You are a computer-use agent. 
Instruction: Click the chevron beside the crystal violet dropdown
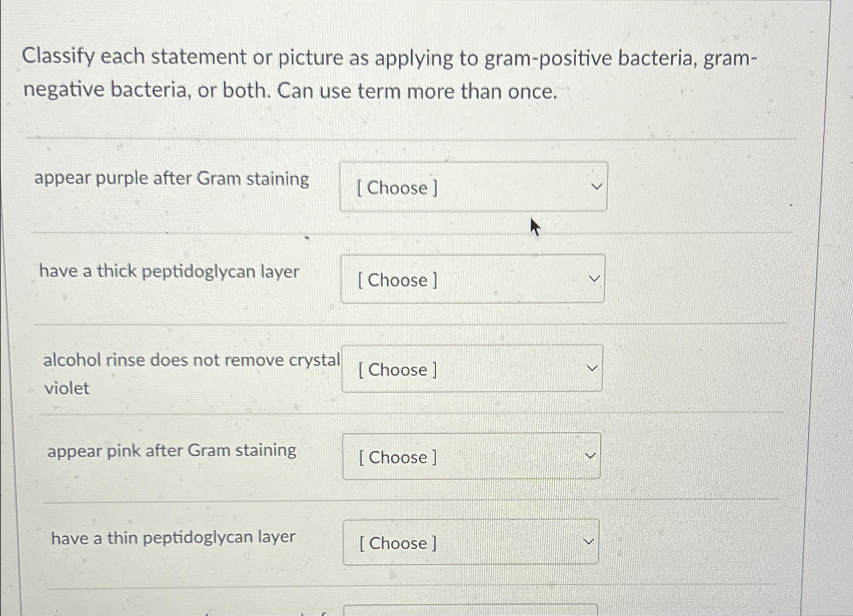592,367
